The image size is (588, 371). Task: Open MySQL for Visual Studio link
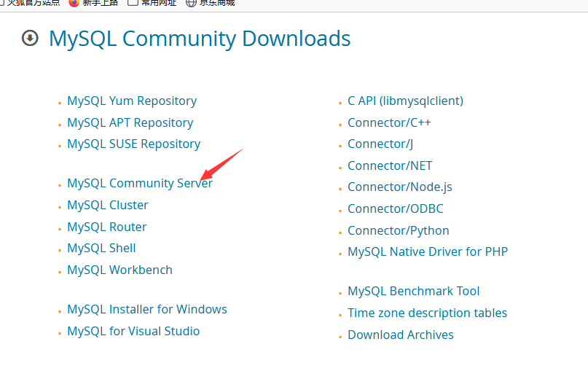click(133, 331)
